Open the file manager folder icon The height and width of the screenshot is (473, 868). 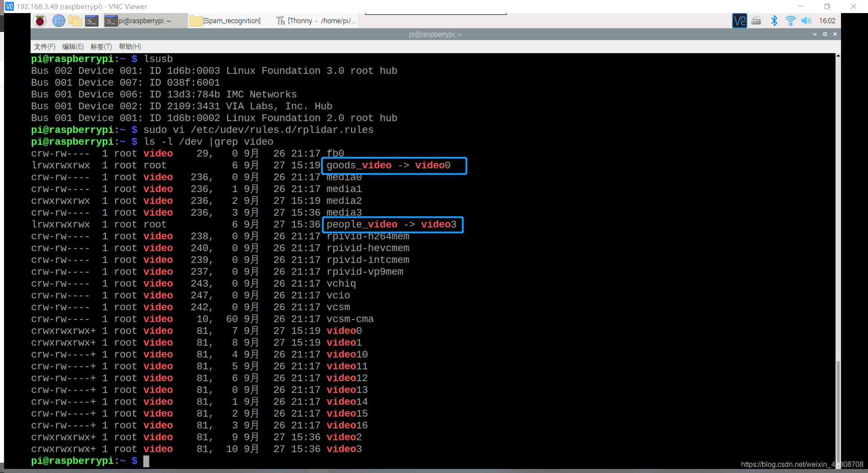click(75, 21)
